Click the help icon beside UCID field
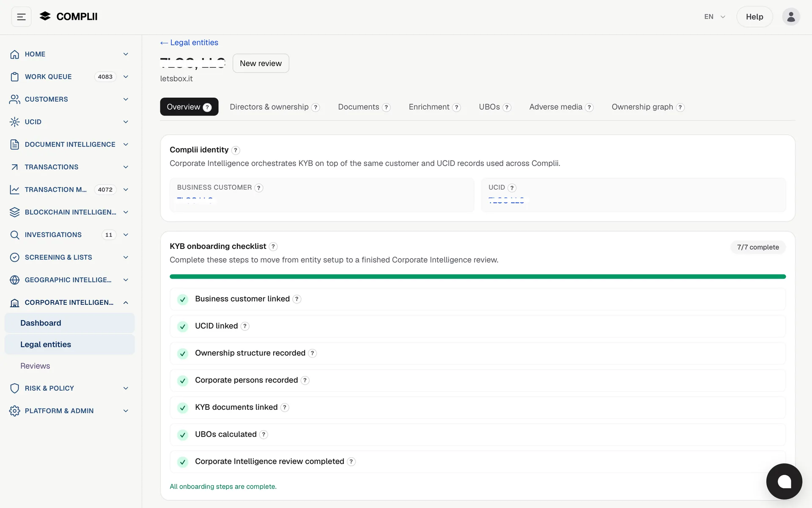 pos(512,188)
